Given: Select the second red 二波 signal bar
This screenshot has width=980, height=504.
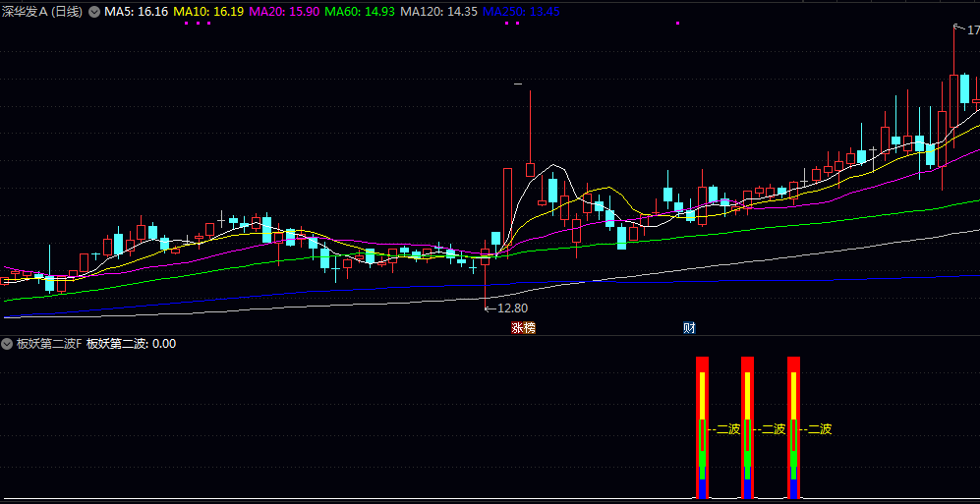Looking at the screenshot, I should click(747, 427).
